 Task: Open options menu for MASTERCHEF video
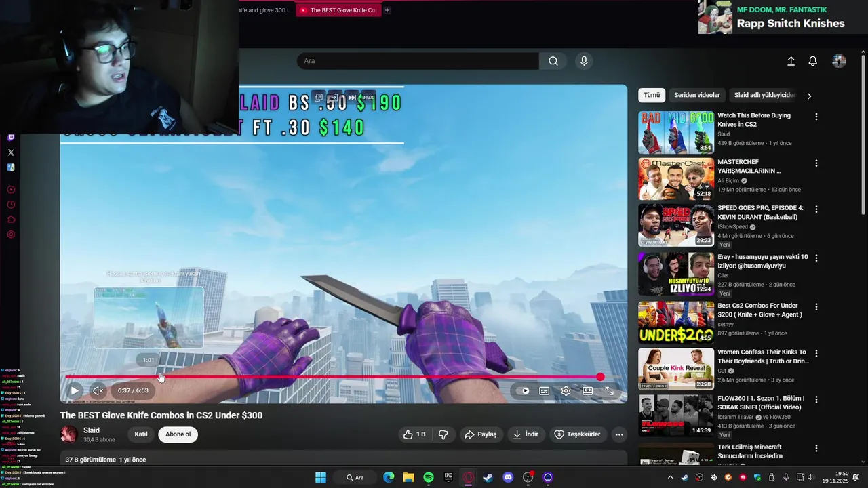816,163
